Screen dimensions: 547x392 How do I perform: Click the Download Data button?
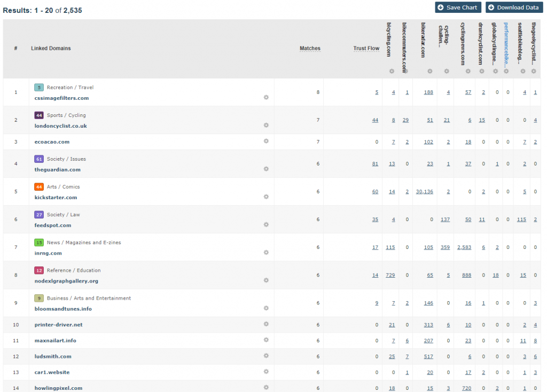click(514, 7)
